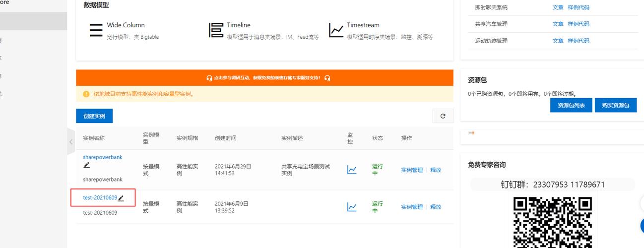Screen dimensions: 644x248
Task: Open monitoring chart for sharepowerbank row
Action: [x=352, y=170]
